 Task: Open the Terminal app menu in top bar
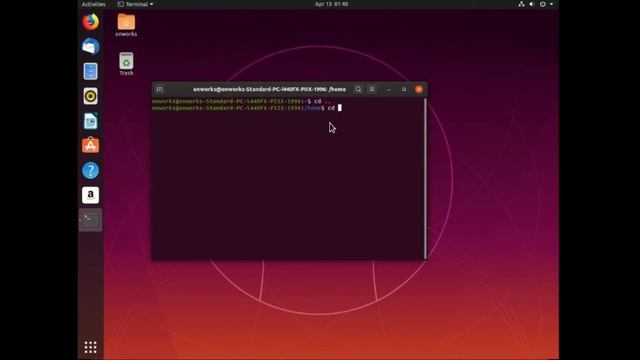tap(136, 4)
